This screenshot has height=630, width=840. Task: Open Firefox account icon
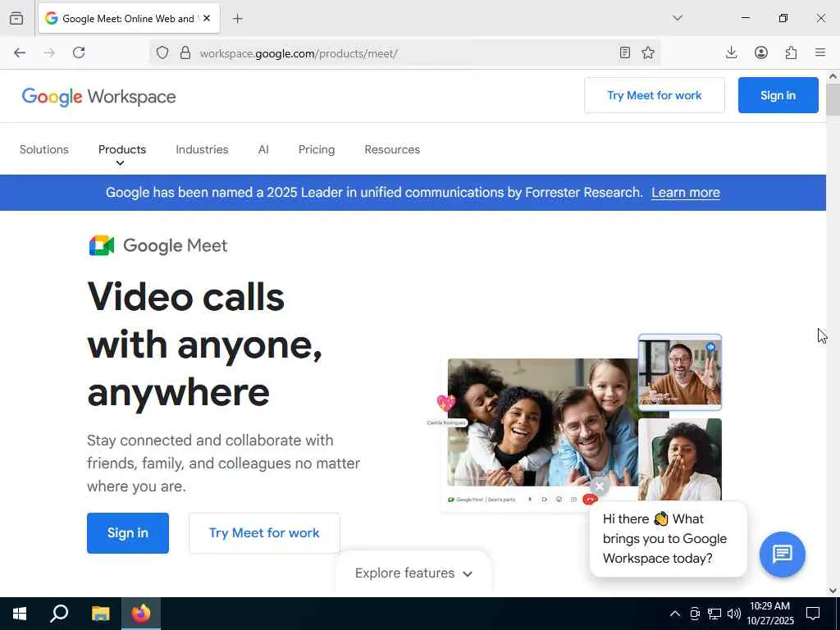pyautogui.click(x=761, y=52)
